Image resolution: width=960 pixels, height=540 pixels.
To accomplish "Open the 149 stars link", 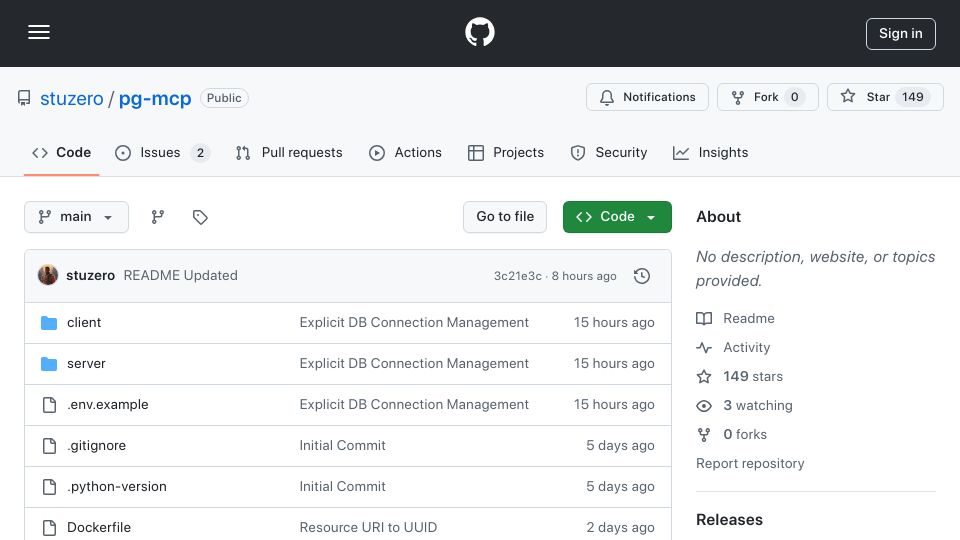I will point(752,377).
